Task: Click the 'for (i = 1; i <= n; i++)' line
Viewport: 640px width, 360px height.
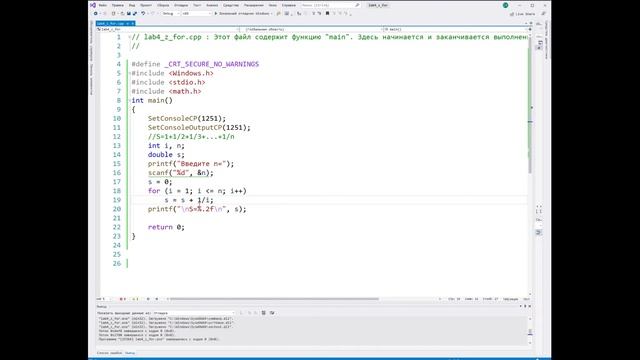Action: [197, 191]
